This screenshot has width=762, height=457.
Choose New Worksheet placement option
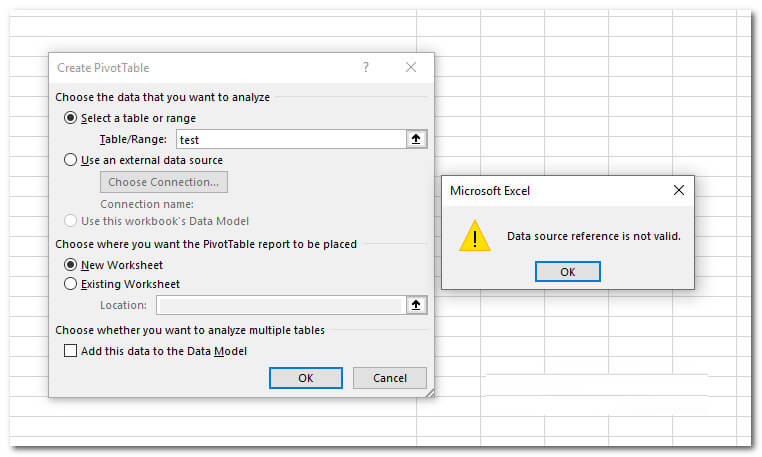click(x=70, y=265)
